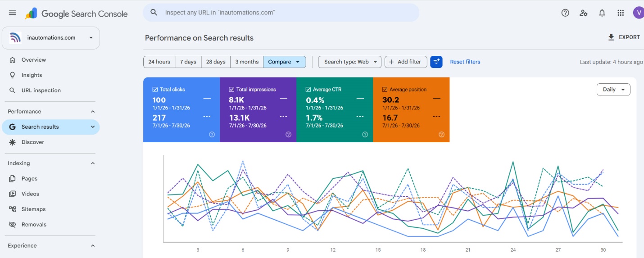
Task: Click the Removals hidden-eye icon
Action: coord(13,225)
